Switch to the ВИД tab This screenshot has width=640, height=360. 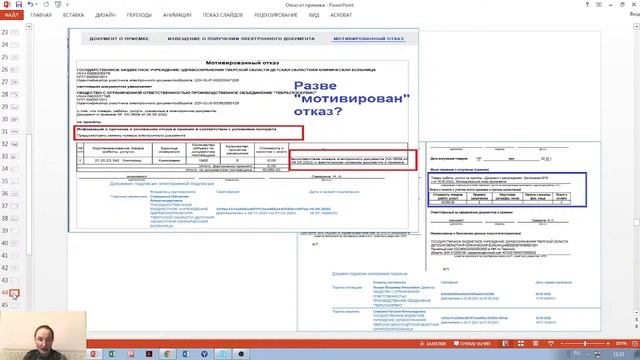tap(314, 15)
